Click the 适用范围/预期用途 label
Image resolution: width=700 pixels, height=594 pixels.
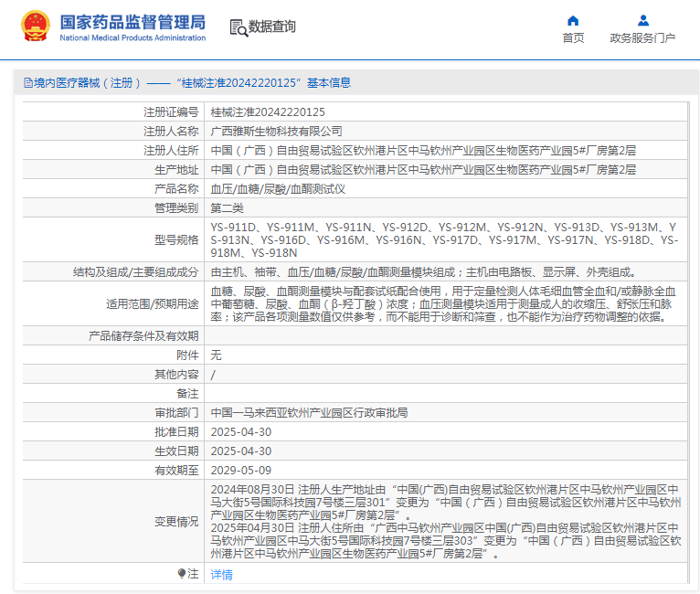point(153,304)
